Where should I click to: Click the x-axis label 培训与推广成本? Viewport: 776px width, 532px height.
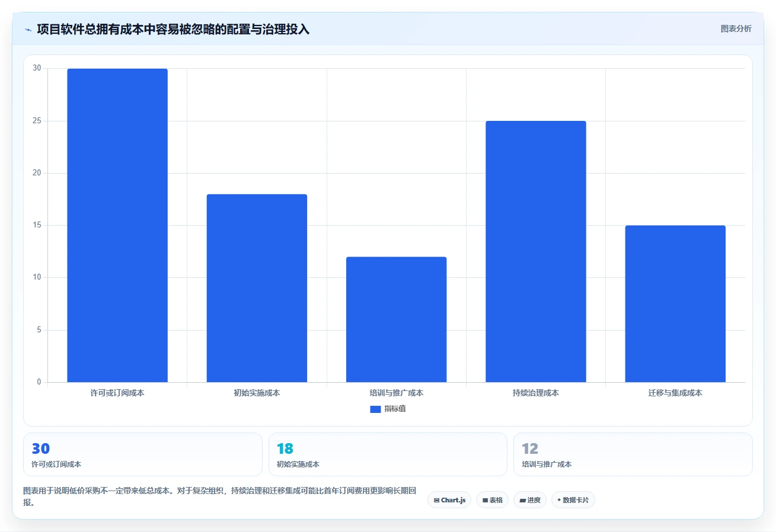[396, 393]
